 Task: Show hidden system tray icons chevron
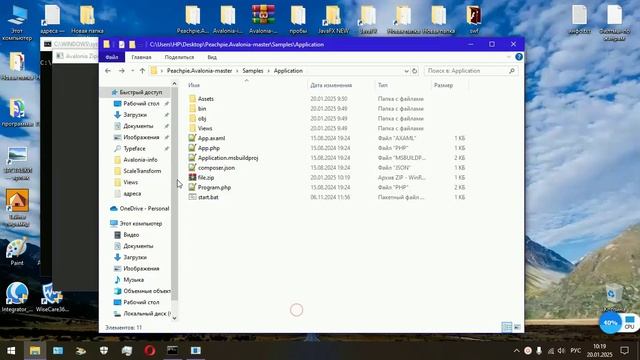(516, 351)
